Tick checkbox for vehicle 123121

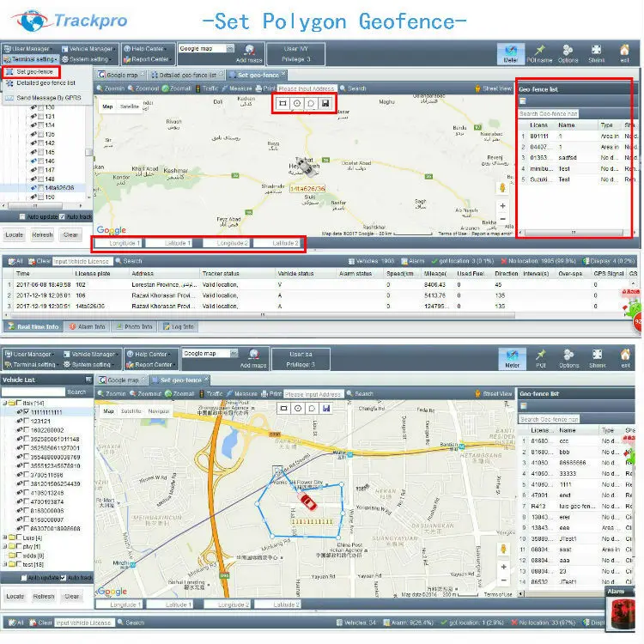click(x=27, y=421)
